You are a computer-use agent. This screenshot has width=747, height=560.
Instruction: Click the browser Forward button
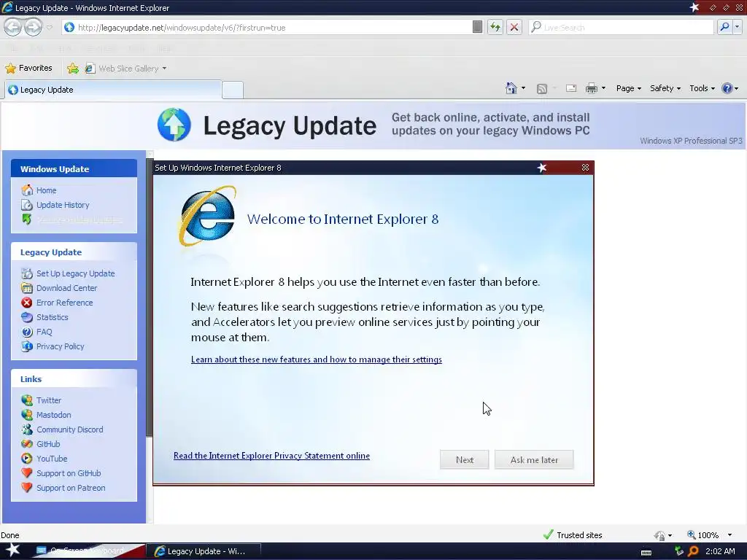[x=33, y=27]
